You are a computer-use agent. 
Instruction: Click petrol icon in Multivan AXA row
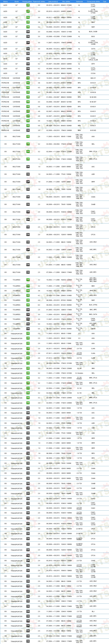[28, 136]
